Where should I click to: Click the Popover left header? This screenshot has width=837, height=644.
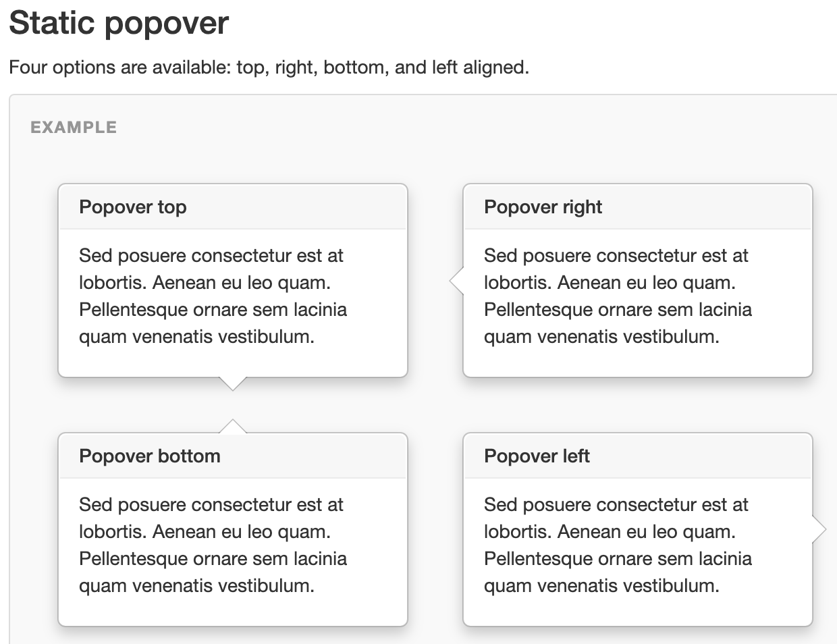click(535, 456)
